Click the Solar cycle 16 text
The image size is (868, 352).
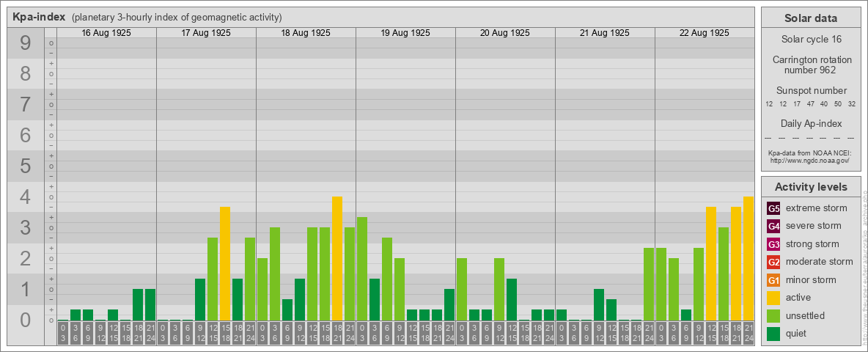coord(811,40)
